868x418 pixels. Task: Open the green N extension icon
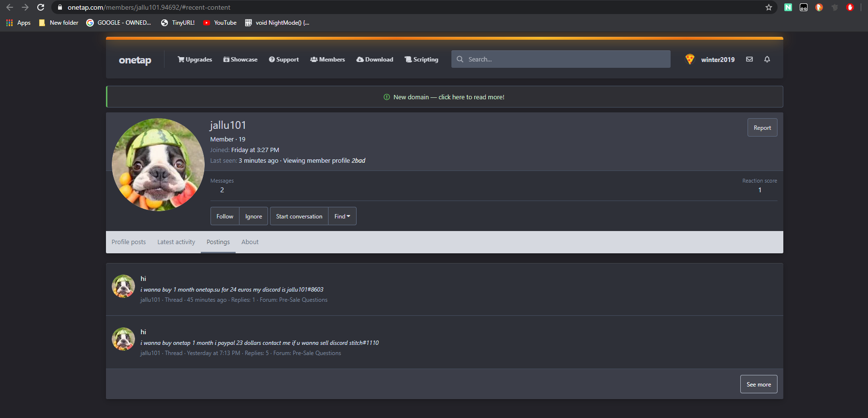[788, 7]
